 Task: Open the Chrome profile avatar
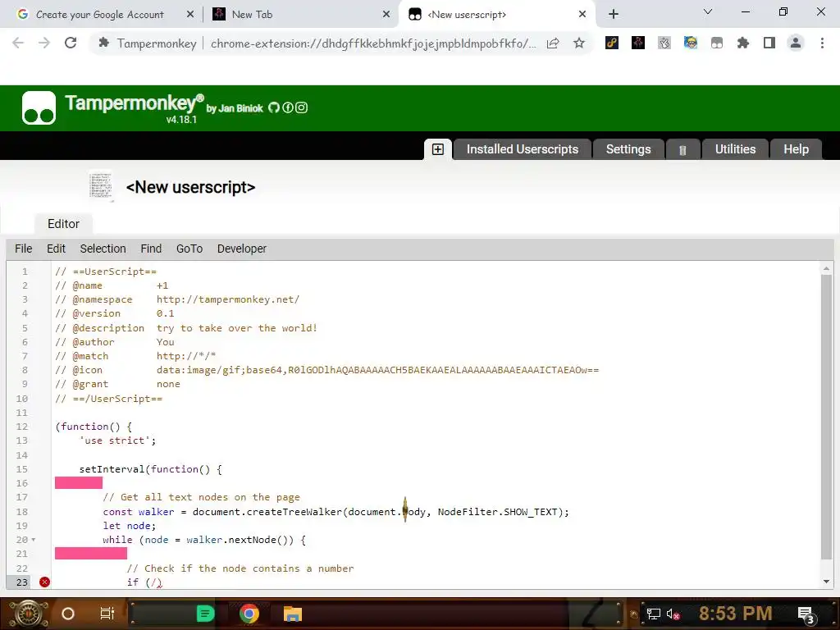796,43
